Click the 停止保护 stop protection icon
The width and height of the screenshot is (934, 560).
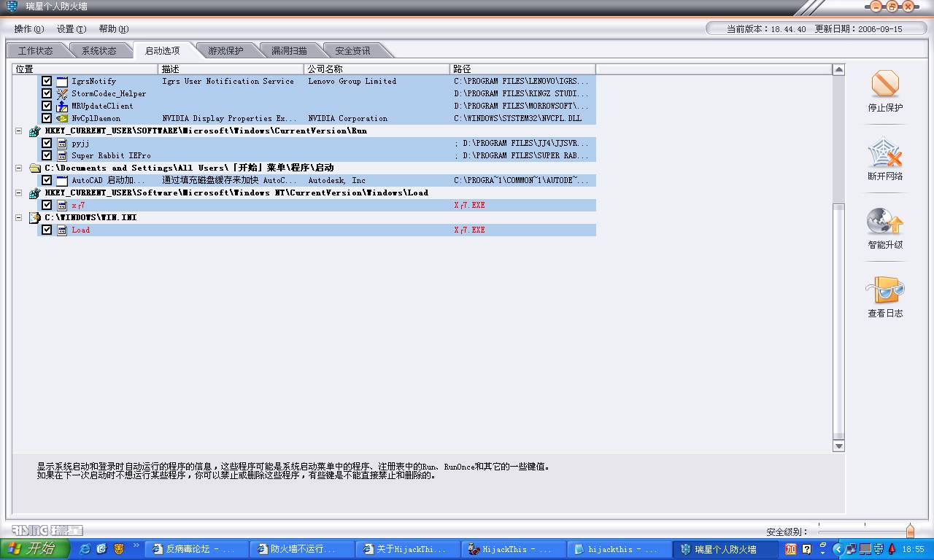tap(885, 85)
